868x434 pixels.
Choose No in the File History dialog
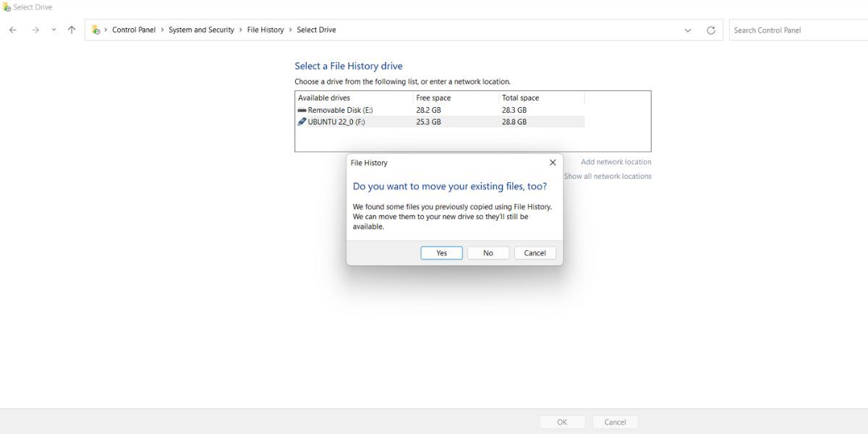pyautogui.click(x=488, y=253)
